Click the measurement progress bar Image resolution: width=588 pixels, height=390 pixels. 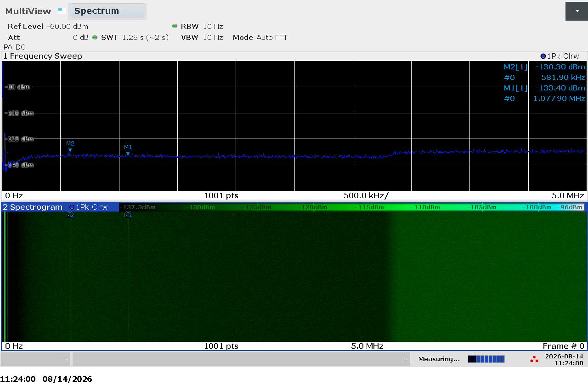pos(486,359)
